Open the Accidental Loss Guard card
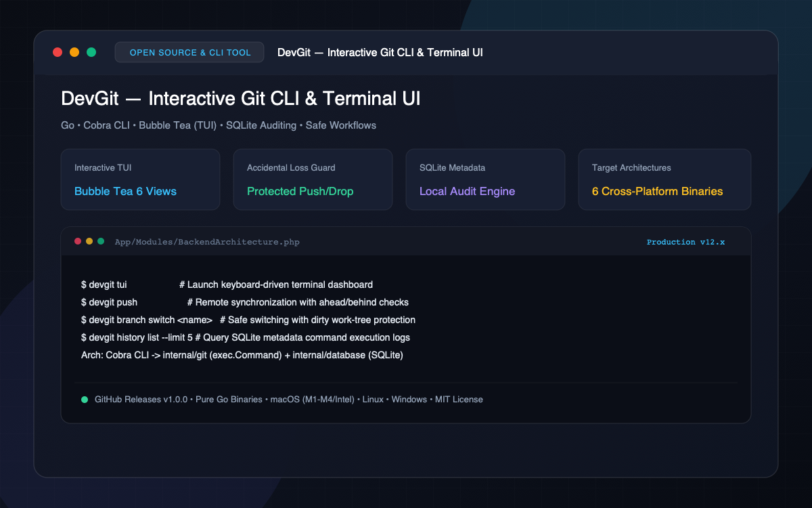 coord(313,179)
